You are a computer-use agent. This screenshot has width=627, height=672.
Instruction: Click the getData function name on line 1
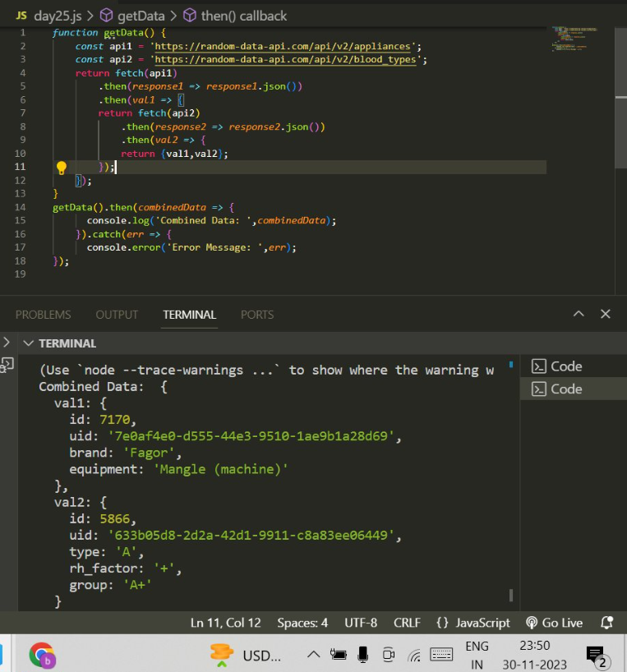tap(123, 33)
